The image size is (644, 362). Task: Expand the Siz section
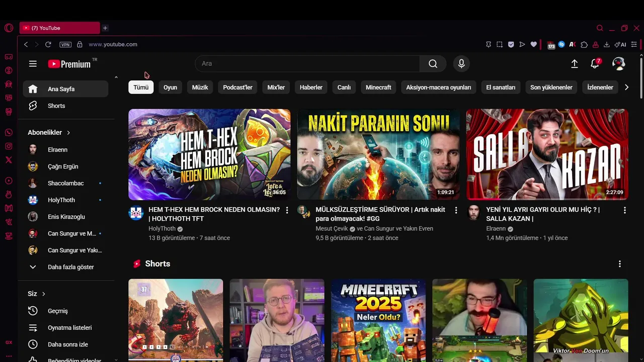coord(37,294)
